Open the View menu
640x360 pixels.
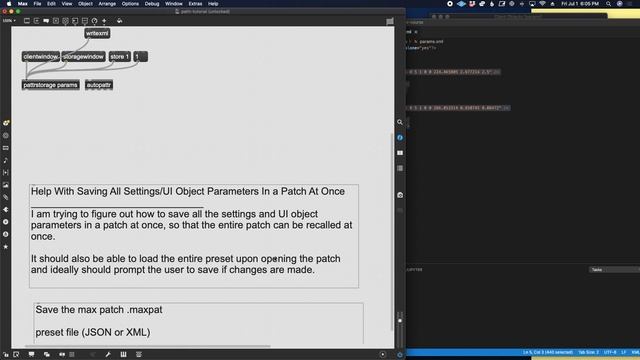[x=67, y=4]
